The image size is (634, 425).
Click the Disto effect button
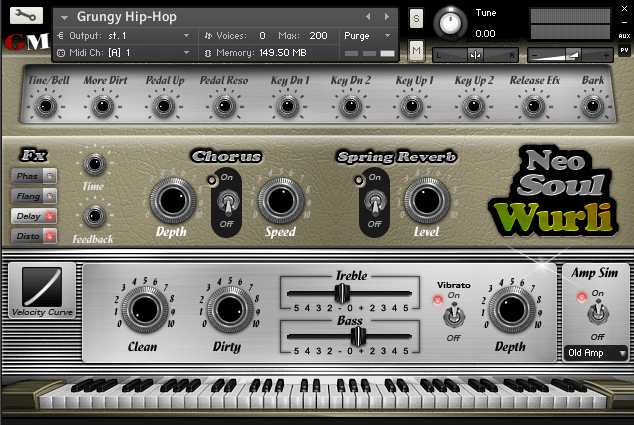point(33,236)
